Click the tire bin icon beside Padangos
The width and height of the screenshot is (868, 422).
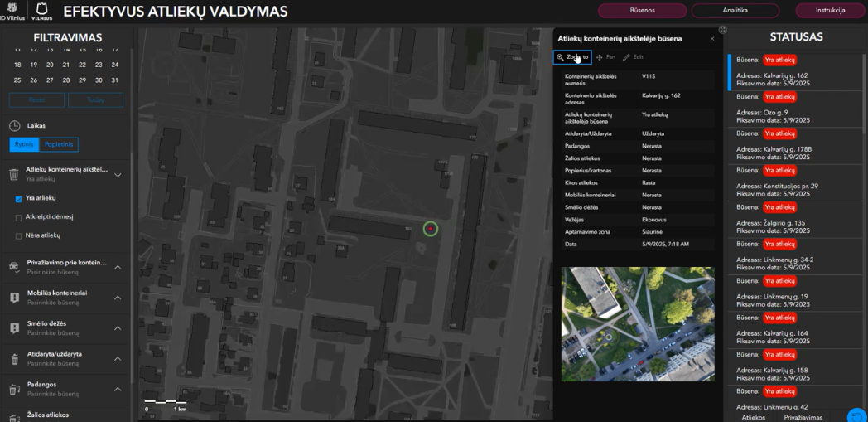[14, 390]
